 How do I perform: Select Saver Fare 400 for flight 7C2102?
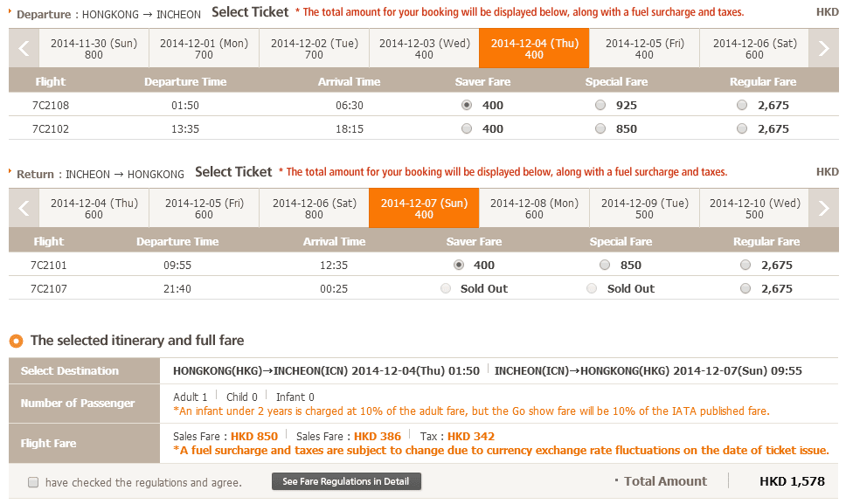click(x=467, y=128)
